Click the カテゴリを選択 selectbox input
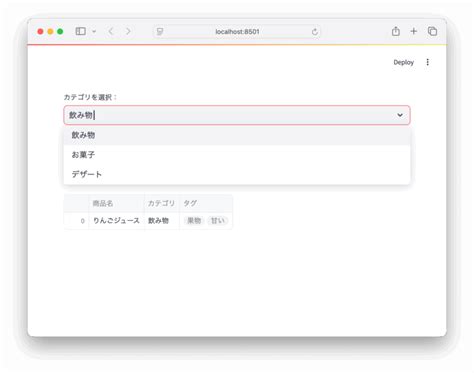 tap(237, 115)
